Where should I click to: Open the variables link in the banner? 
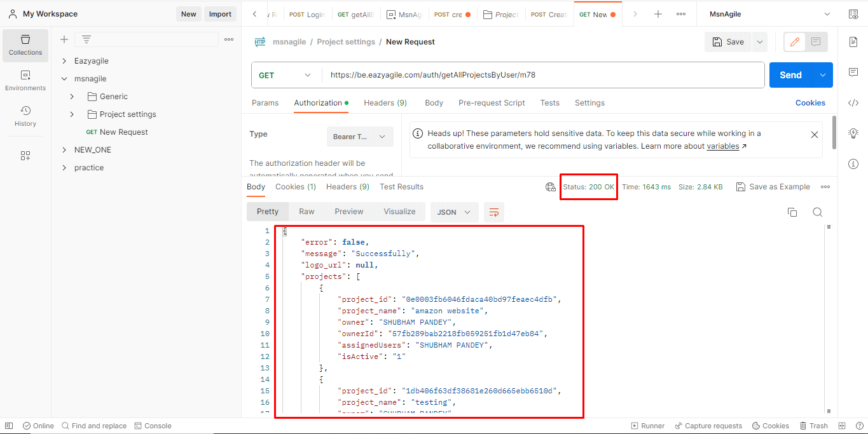pos(723,146)
